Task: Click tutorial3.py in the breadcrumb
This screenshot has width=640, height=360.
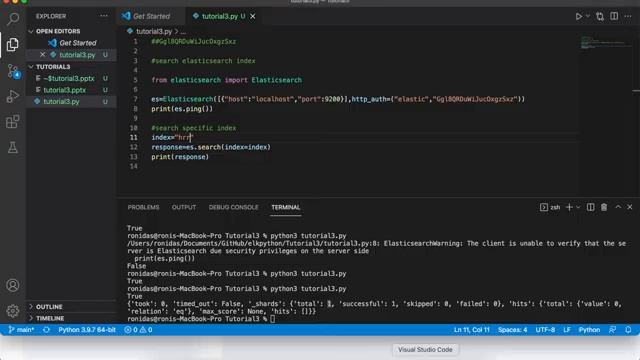Action: click(x=154, y=31)
